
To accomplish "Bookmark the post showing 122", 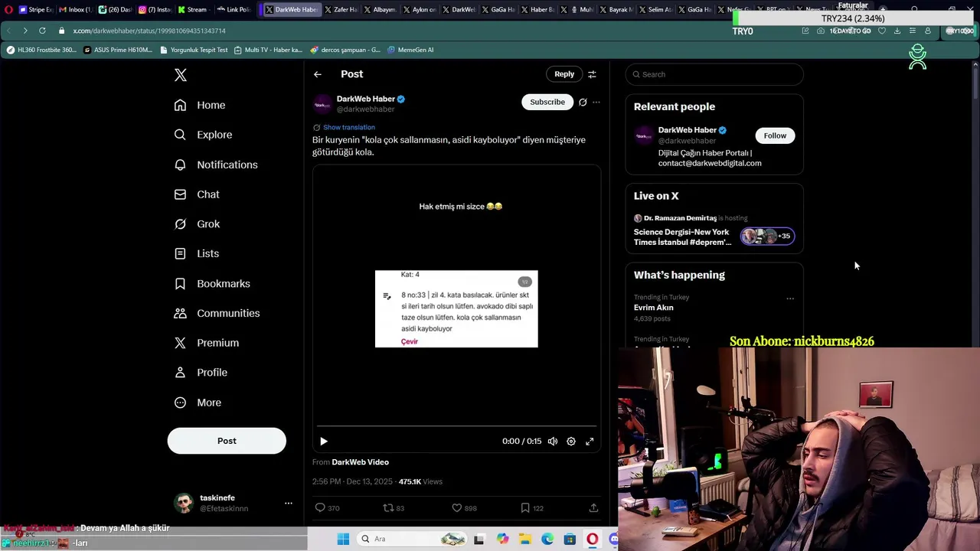I will click(x=525, y=508).
